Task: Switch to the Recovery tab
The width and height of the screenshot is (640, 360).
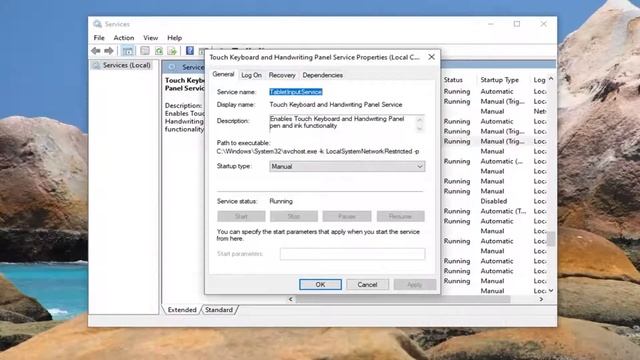Action: pyautogui.click(x=282, y=75)
